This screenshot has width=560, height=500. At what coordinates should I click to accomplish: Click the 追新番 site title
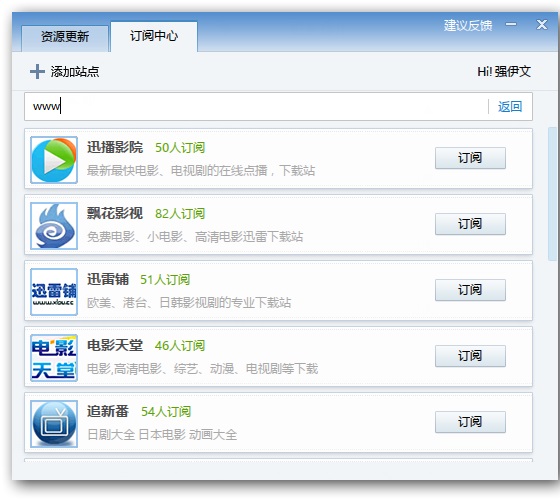(108, 411)
